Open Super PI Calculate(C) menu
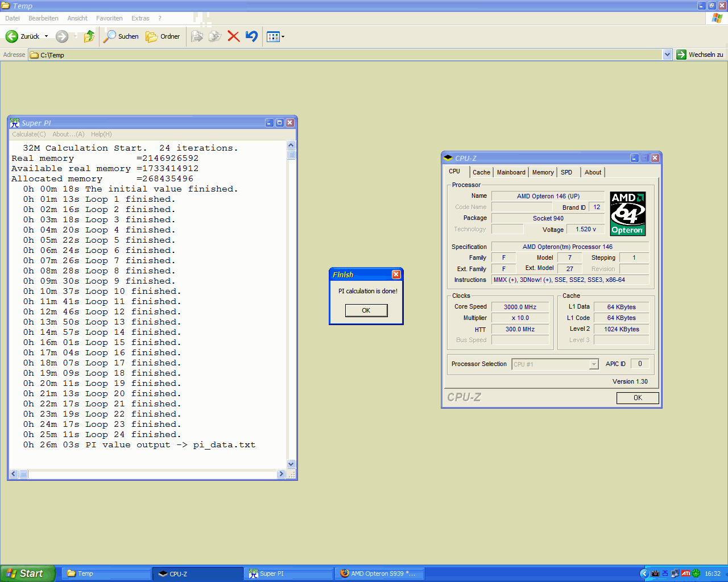This screenshot has height=582, width=728. pyautogui.click(x=29, y=134)
